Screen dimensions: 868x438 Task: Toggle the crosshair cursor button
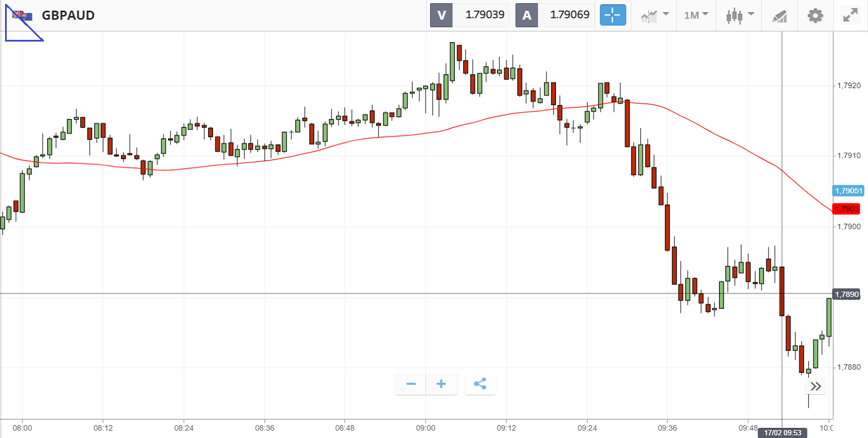click(x=613, y=15)
